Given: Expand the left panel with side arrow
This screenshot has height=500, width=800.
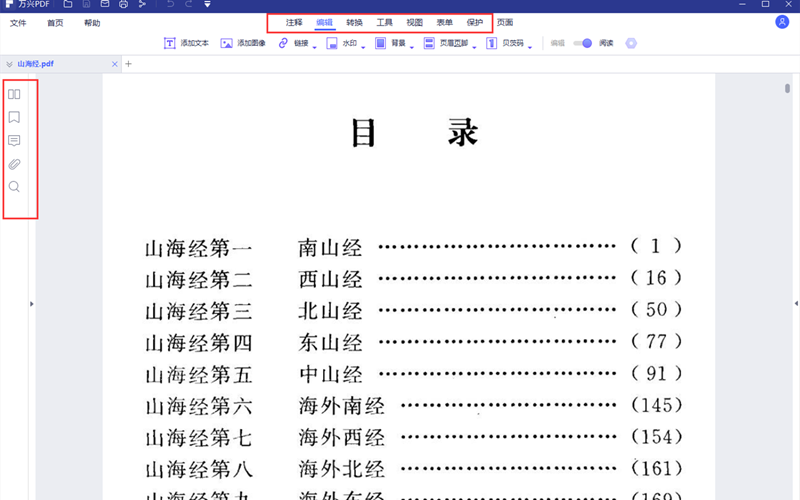Looking at the screenshot, I should coord(32,303).
